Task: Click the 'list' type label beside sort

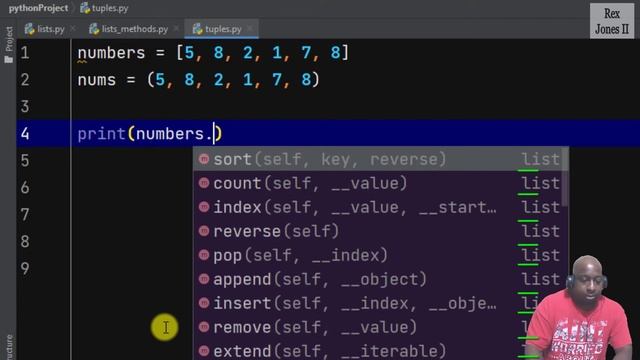Action: pyautogui.click(x=540, y=159)
